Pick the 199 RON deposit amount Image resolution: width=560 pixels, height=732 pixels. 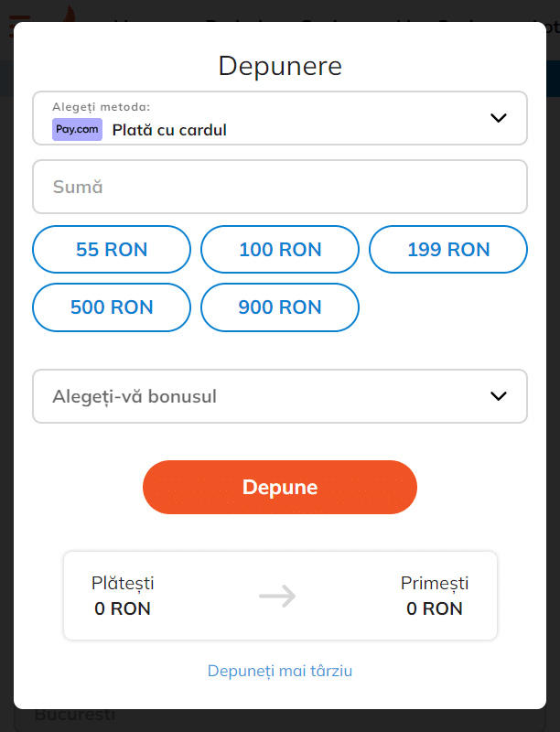pyautogui.click(x=448, y=250)
